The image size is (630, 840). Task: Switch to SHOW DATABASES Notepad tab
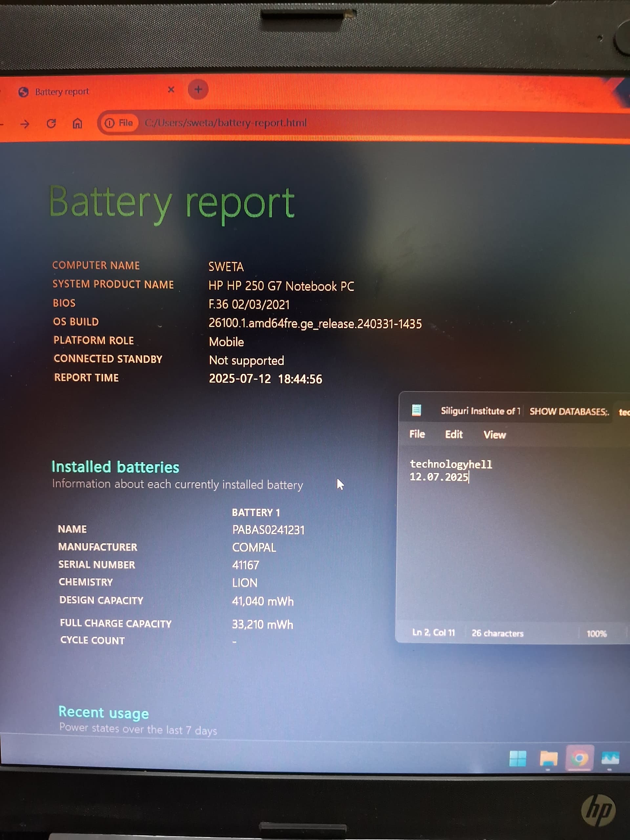pyautogui.click(x=569, y=412)
